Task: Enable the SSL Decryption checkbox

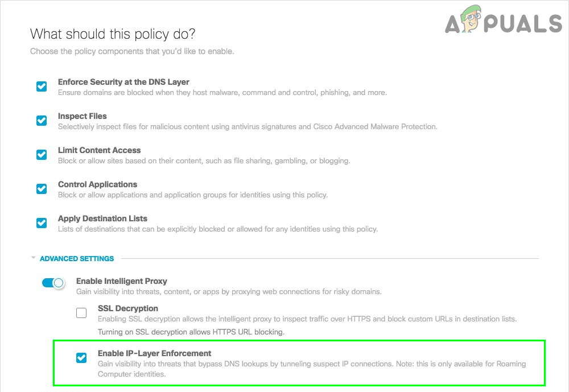Action: [81, 312]
